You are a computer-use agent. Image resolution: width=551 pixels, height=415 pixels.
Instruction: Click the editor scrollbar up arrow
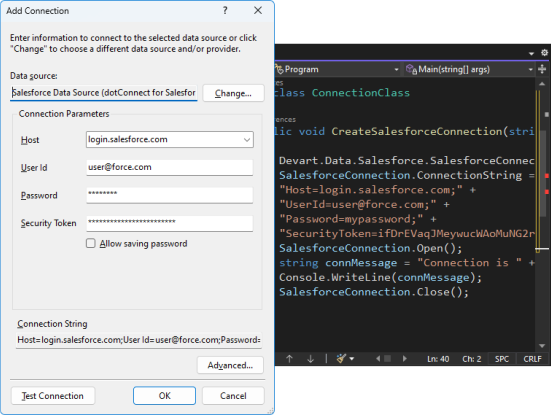coord(542,84)
